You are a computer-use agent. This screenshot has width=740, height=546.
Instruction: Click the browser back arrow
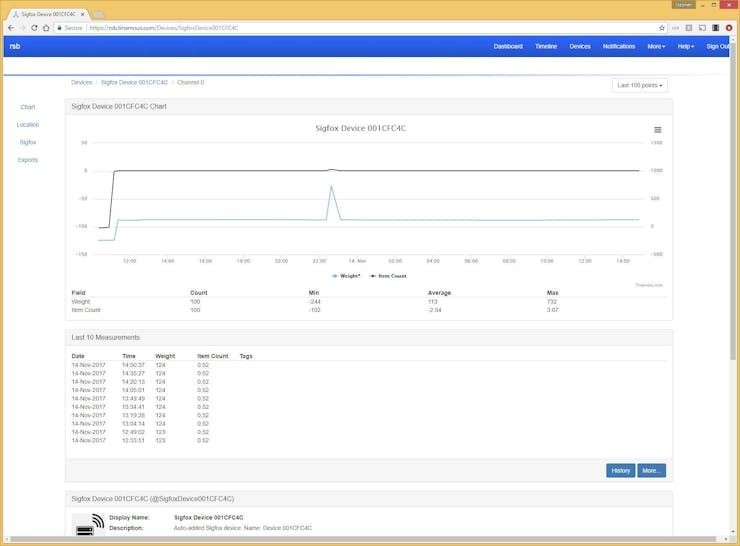(10, 28)
